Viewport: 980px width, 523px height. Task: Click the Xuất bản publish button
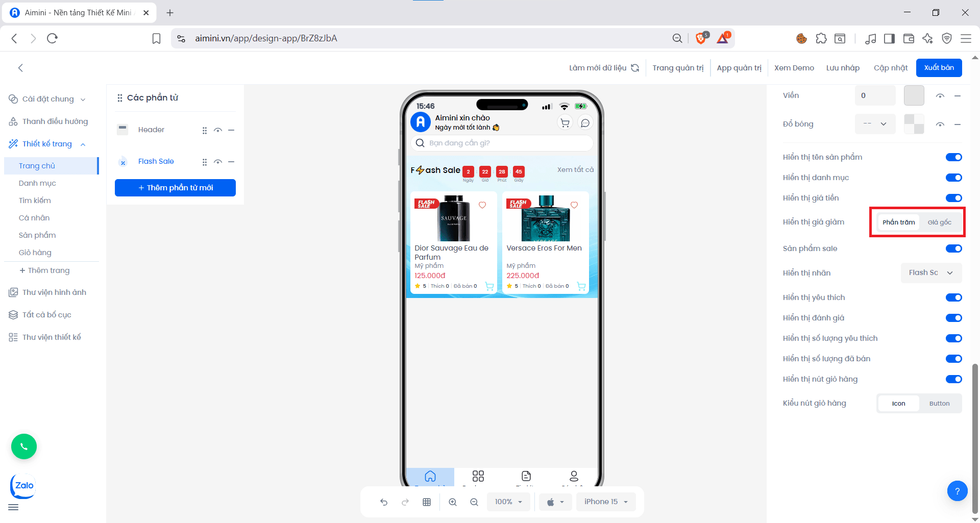pos(939,68)
